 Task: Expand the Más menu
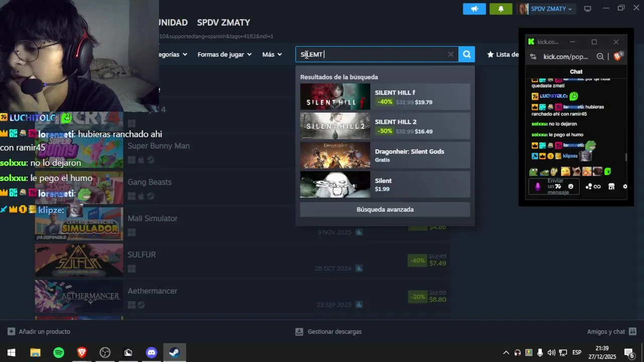(272, 54)
